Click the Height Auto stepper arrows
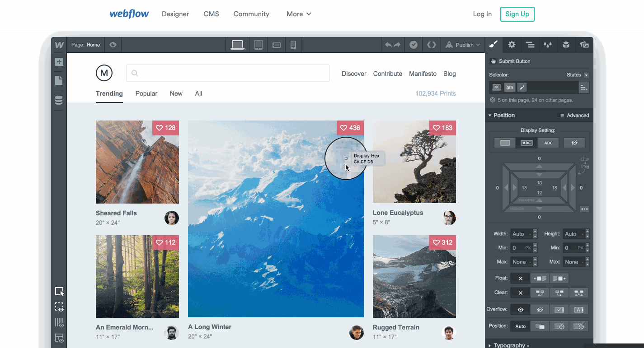 pyautogui.click(x=588, y=234)
